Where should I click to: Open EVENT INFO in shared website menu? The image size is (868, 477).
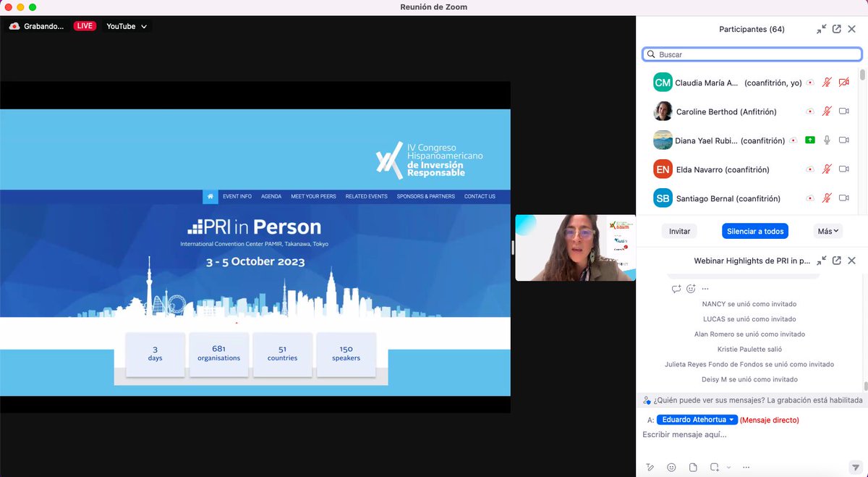coord(237,196)
